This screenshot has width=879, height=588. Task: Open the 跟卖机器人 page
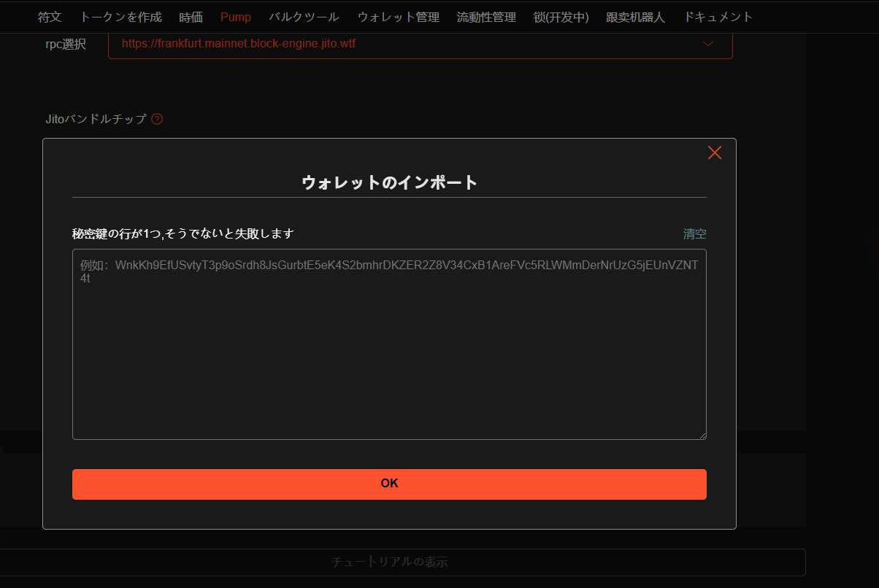tap(635, 17)
